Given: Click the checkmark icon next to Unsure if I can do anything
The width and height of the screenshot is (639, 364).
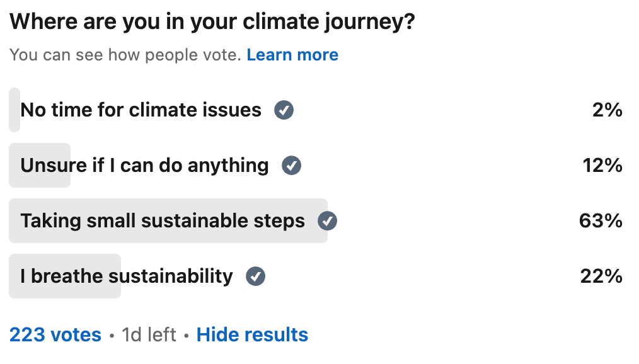Looking at the screenshot, I should (291, 165).
